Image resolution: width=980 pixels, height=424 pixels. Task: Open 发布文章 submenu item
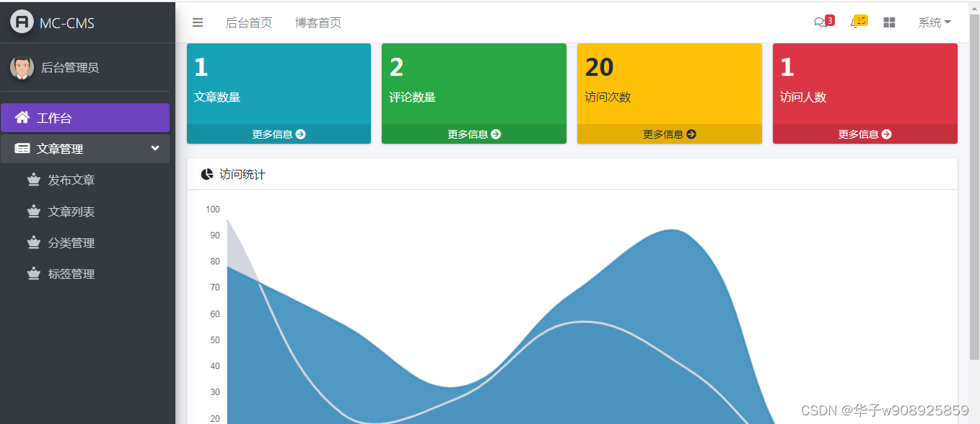click(85, 181)
